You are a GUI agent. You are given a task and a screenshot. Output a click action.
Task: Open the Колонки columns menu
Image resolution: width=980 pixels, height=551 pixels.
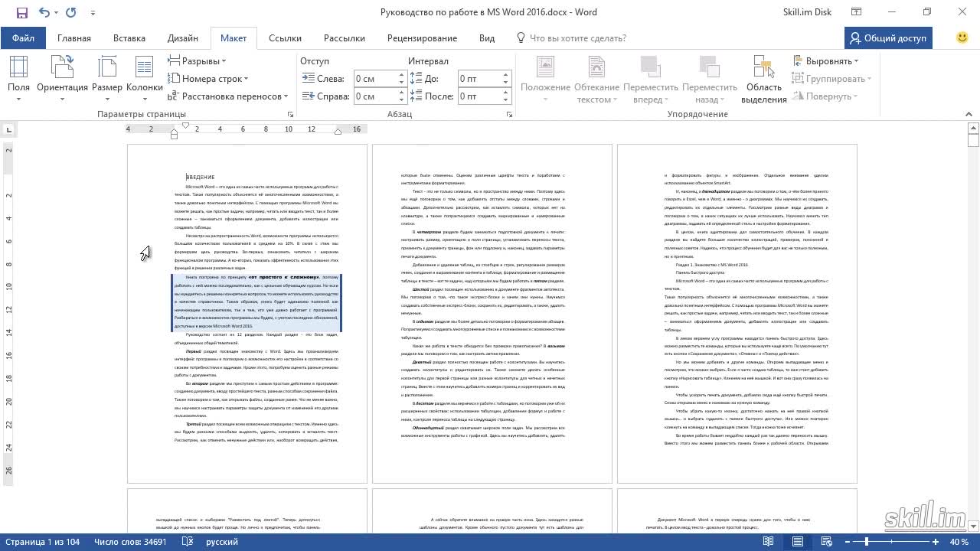[x=145, y=79]
